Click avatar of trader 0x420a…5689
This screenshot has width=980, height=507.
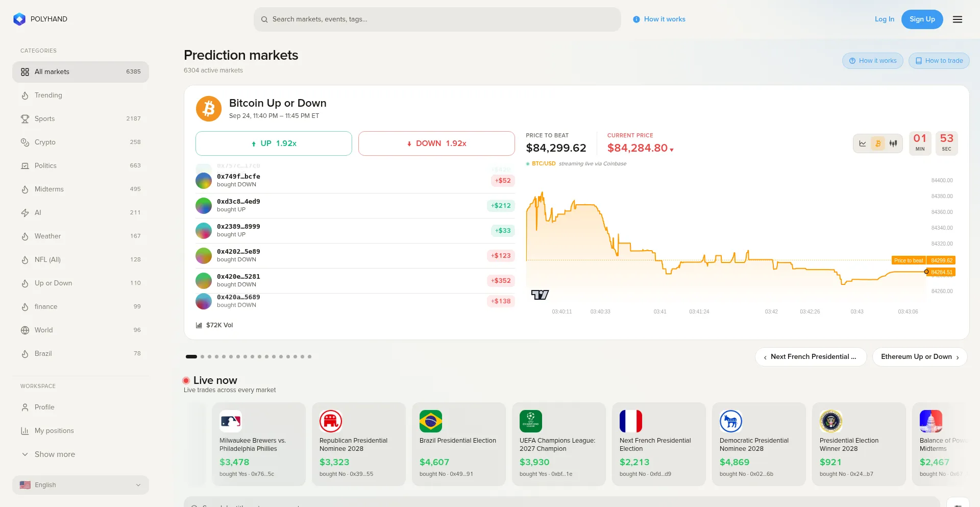[x=204, y=301]
